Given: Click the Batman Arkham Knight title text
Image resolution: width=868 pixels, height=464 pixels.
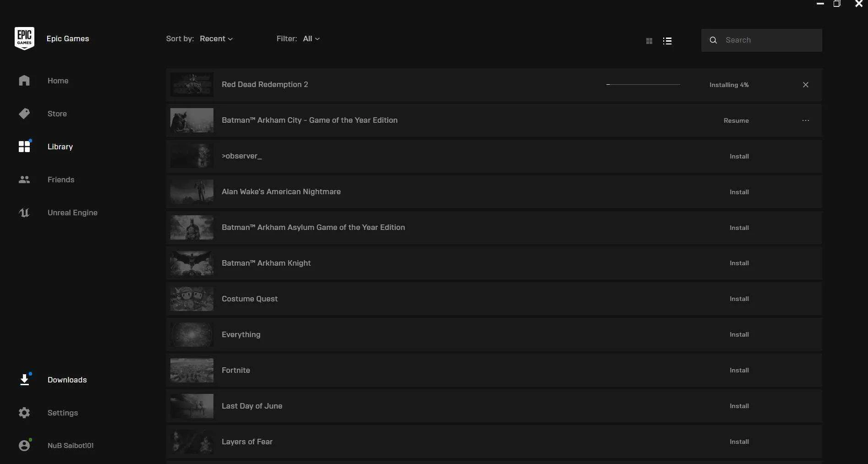Looking at the screenshot, I should pyautogui.click(x=266, y=263).
